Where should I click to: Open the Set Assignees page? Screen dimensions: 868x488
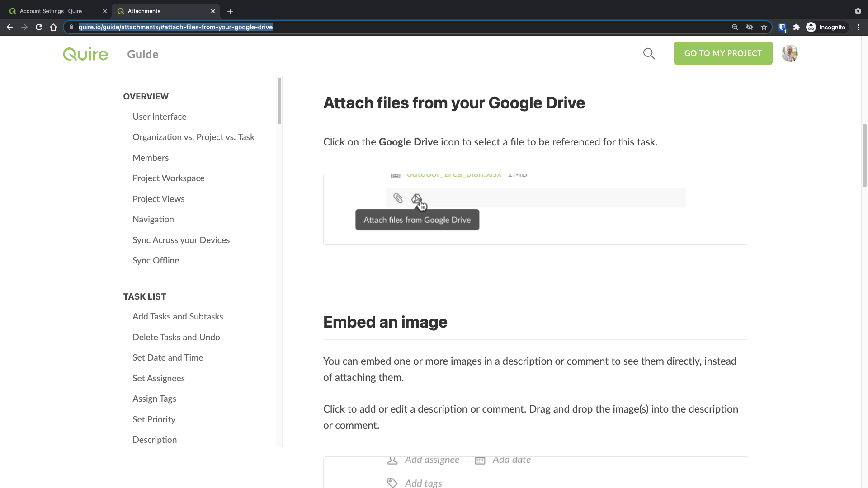(x=159, y=378)
